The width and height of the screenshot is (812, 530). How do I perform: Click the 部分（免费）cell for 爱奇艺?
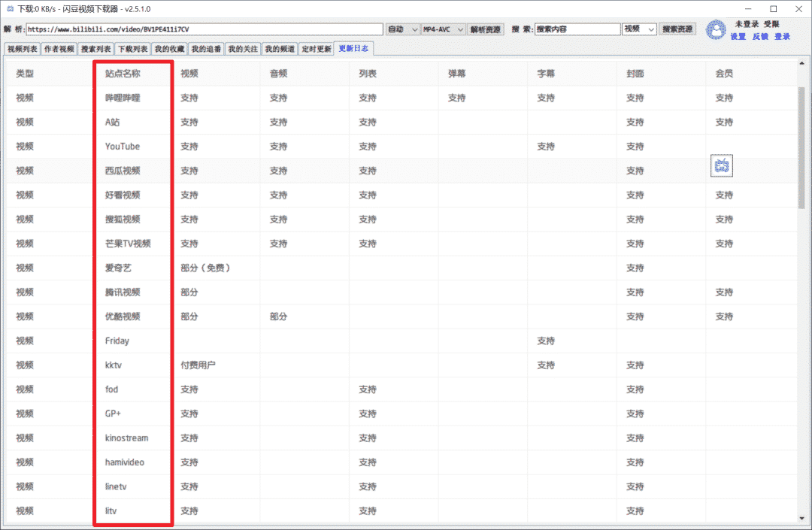pyautogui.click(x=205, y=268)
